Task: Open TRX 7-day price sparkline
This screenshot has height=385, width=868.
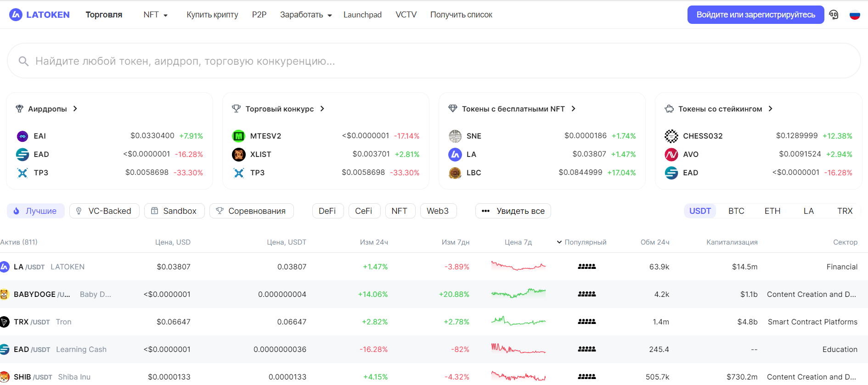Action: [518, 321]
